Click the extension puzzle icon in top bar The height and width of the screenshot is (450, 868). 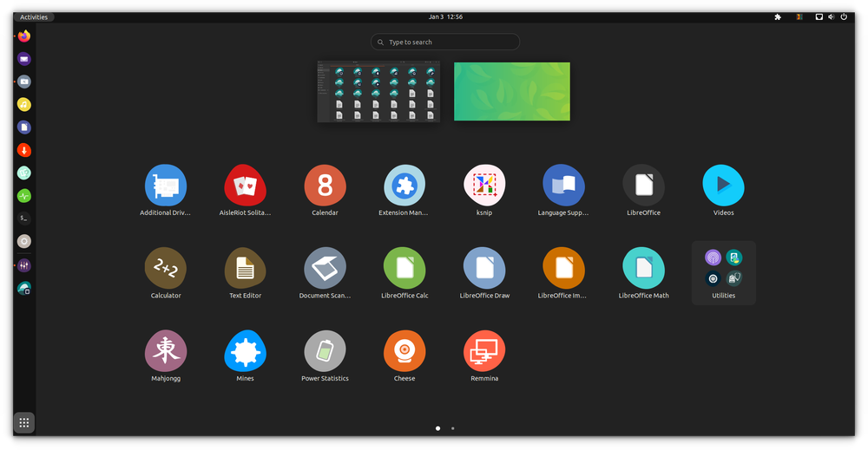click(778, 17)
